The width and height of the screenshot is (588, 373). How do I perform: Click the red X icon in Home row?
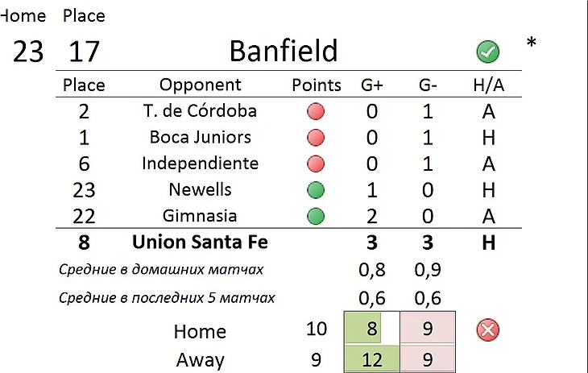tap(488, 329)
